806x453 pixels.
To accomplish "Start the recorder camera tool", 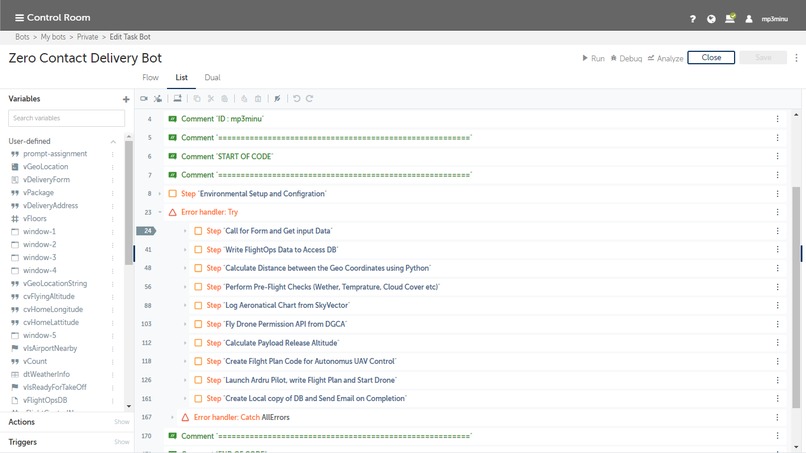I will [x=144, y=99].
